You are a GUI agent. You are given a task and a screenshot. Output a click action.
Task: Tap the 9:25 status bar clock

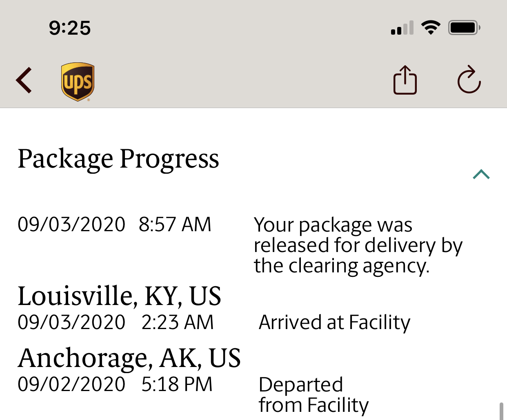70,28
